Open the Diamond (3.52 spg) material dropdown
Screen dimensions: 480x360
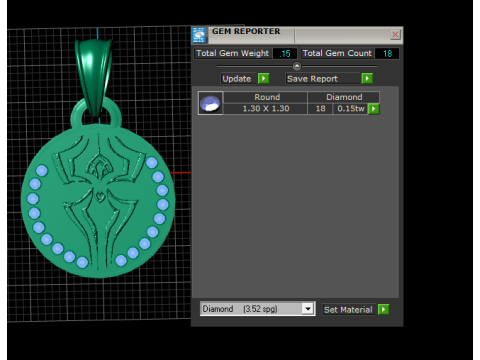308,309
